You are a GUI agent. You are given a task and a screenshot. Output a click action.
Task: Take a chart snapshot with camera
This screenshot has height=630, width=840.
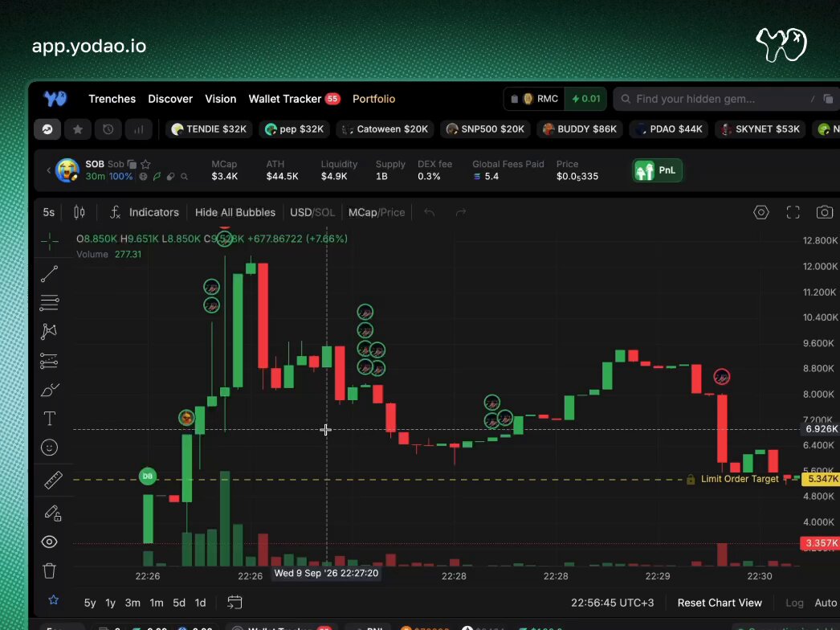[x=825, y=212]
